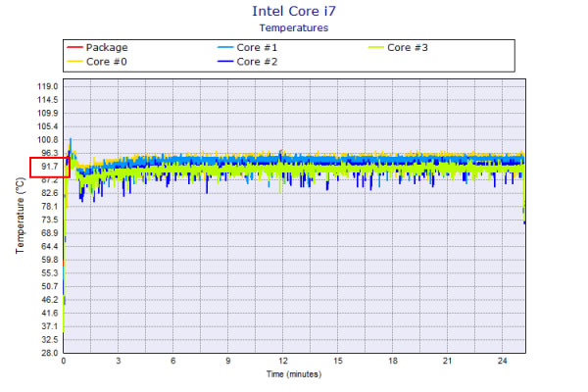This screenshot has height=392, width=588.
Task: Click the 119.0 y-axis value
Action: (48, 86)
